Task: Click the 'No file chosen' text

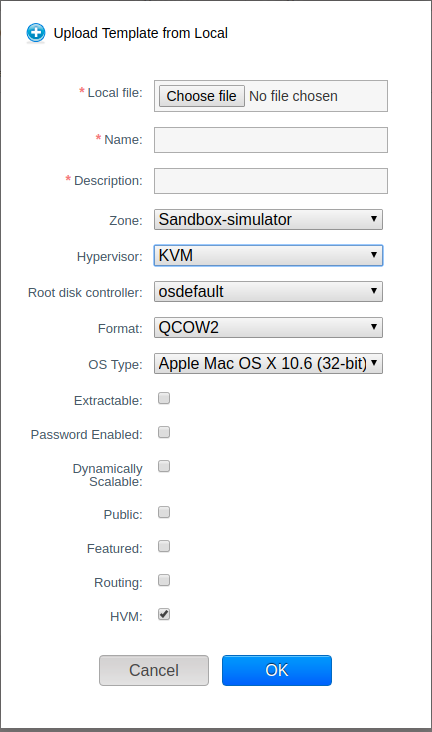Action: click(x=293, y=96)
